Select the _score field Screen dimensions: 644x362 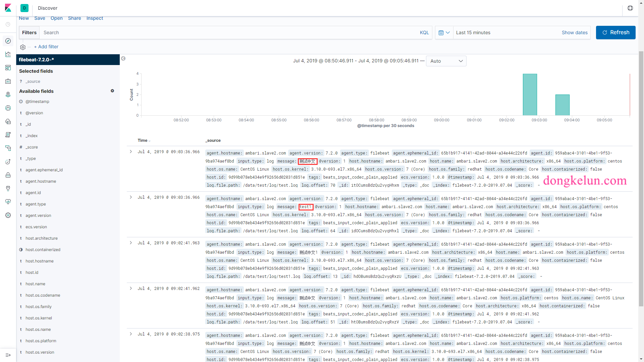click(32, 147)
